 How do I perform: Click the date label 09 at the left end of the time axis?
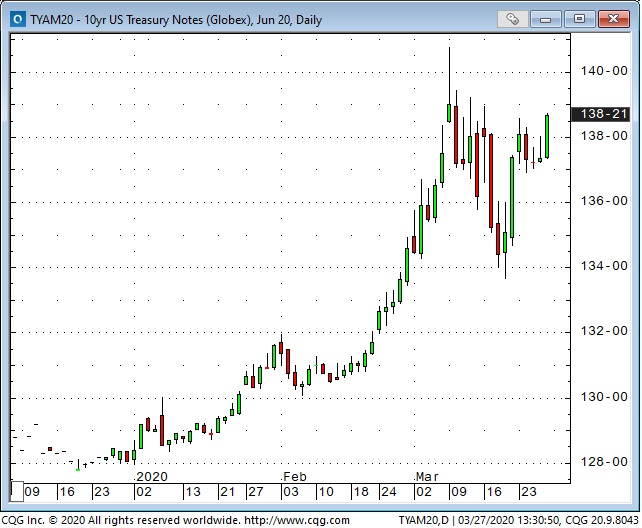pyautogui.click(x=32, y=492)
